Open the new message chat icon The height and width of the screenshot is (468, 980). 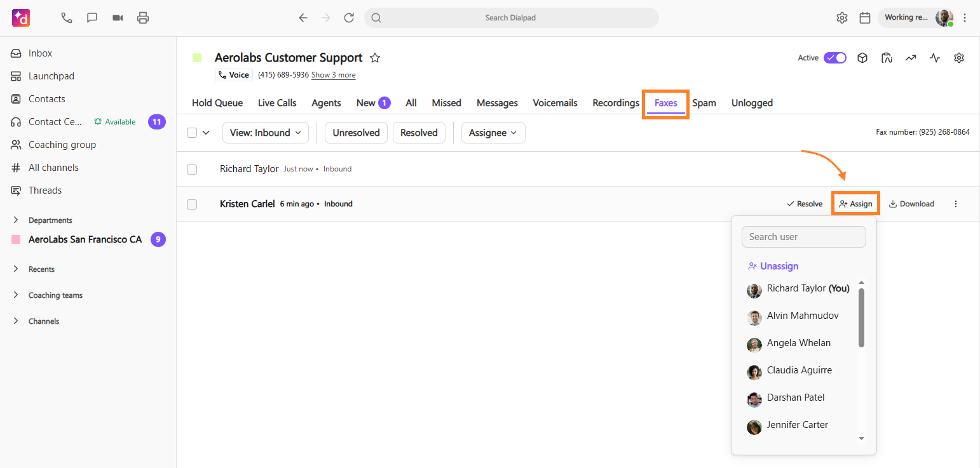pos(92,18)
